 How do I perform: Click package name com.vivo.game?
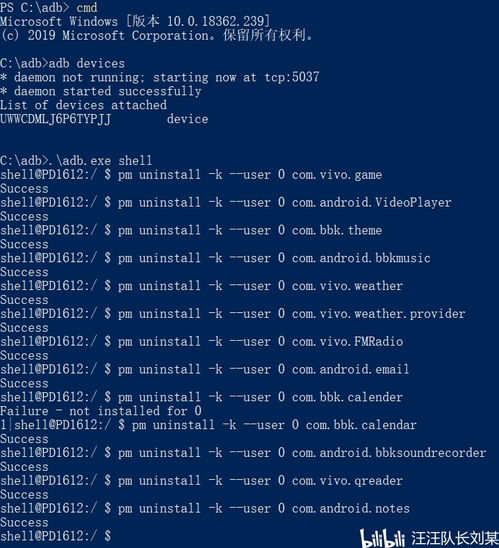click(x=337, y=175)
